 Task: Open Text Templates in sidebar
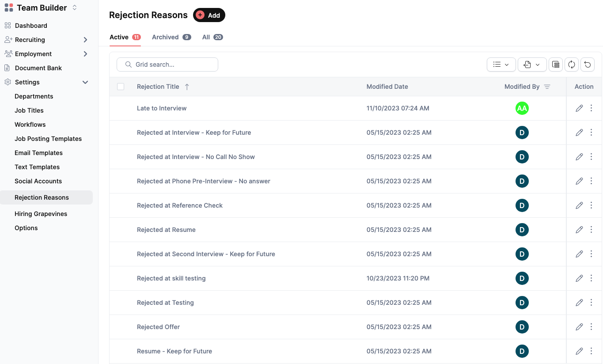[37, 167]
